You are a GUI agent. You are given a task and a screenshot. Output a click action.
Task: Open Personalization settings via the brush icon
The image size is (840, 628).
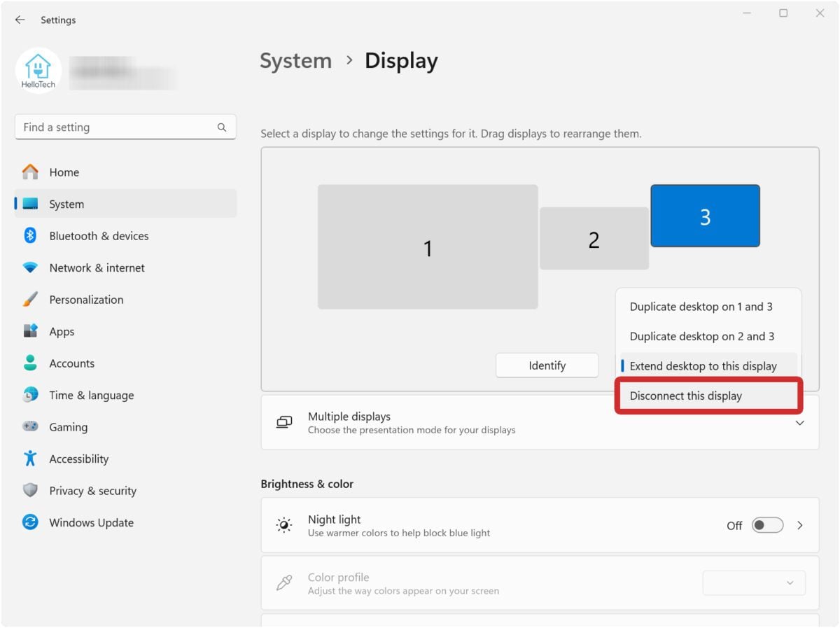[x=29, y=300]
